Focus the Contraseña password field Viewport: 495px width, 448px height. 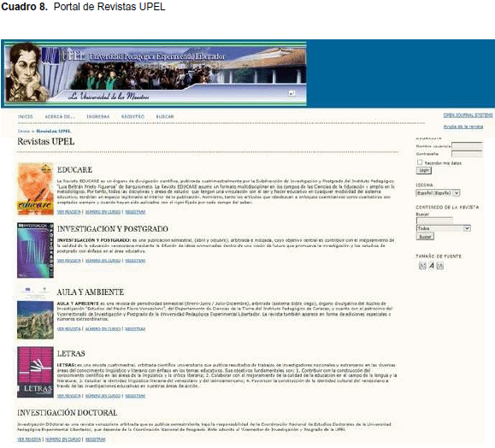click(x=467, y=154)
